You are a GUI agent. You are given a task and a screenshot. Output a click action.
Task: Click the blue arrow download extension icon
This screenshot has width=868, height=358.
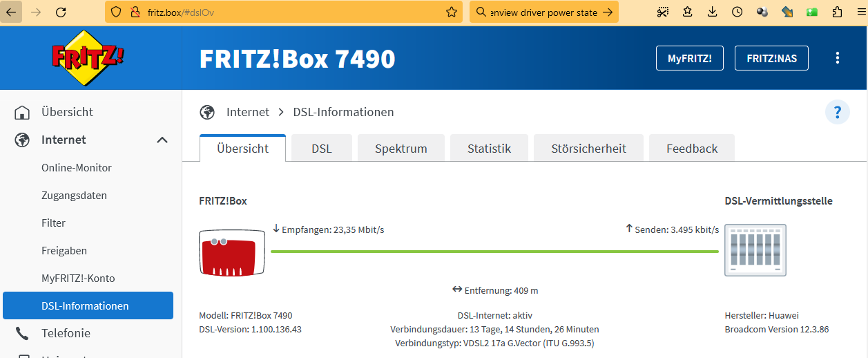(787, 12)
